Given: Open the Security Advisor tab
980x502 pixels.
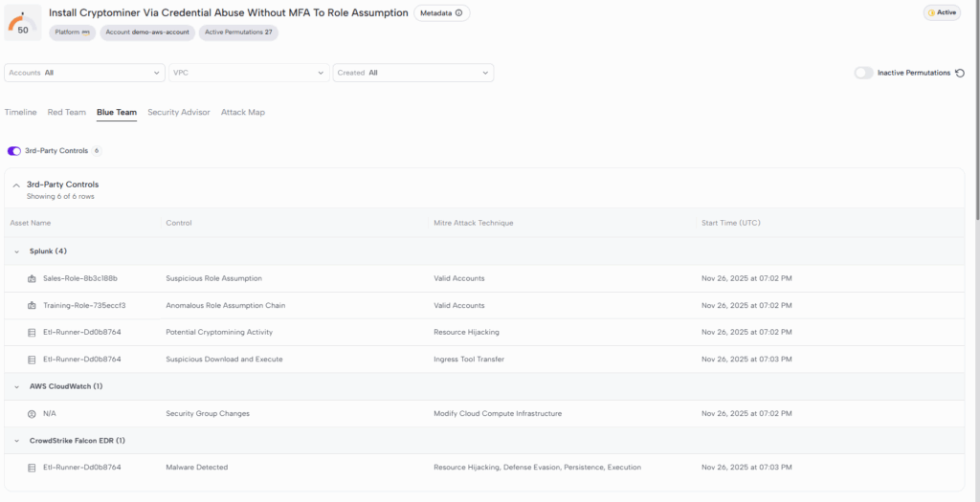Looking at the screenshot, I should [179, 113].
